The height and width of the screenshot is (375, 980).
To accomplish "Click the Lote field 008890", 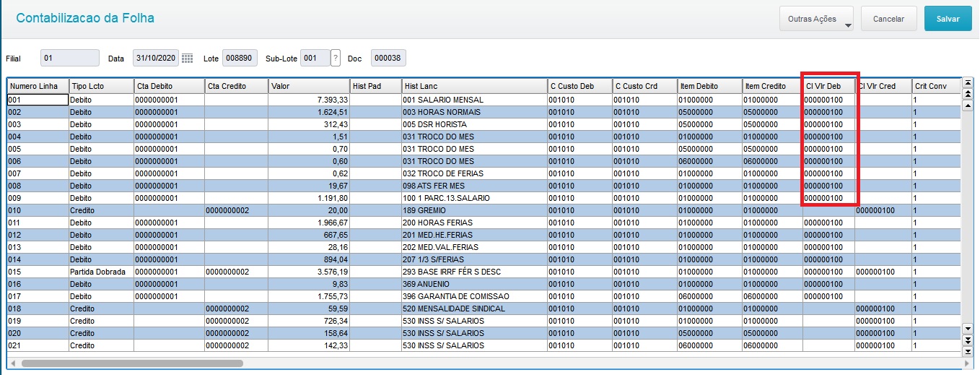I will 240,59.
